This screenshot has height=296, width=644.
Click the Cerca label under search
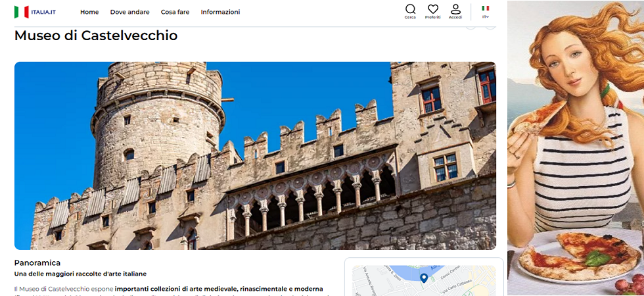click(x=410, y=18)
